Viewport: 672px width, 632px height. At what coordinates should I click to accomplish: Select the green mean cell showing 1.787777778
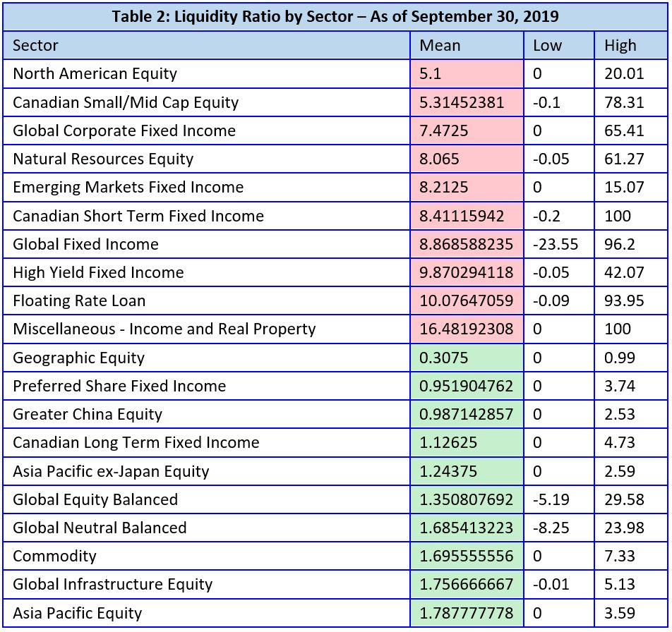tap(466, 612)
